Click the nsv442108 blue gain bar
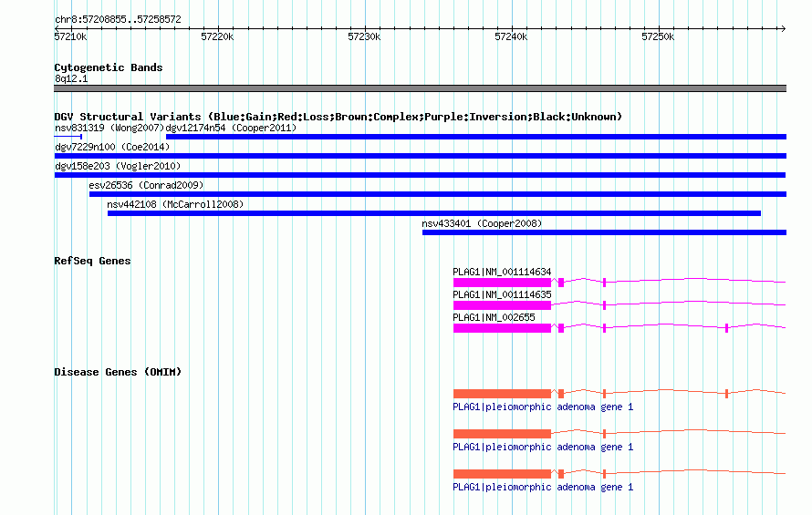Image resolution: width=812 pixels, height=515 pixels. 434,213
